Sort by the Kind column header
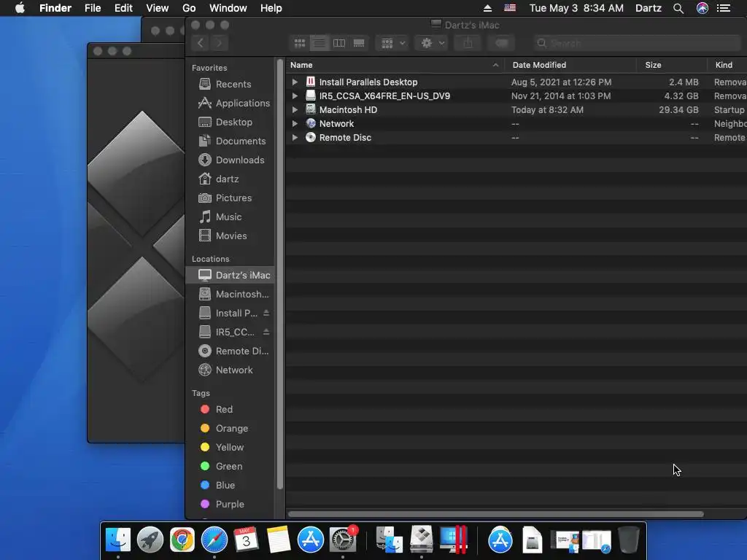 [x=727, y=65]
